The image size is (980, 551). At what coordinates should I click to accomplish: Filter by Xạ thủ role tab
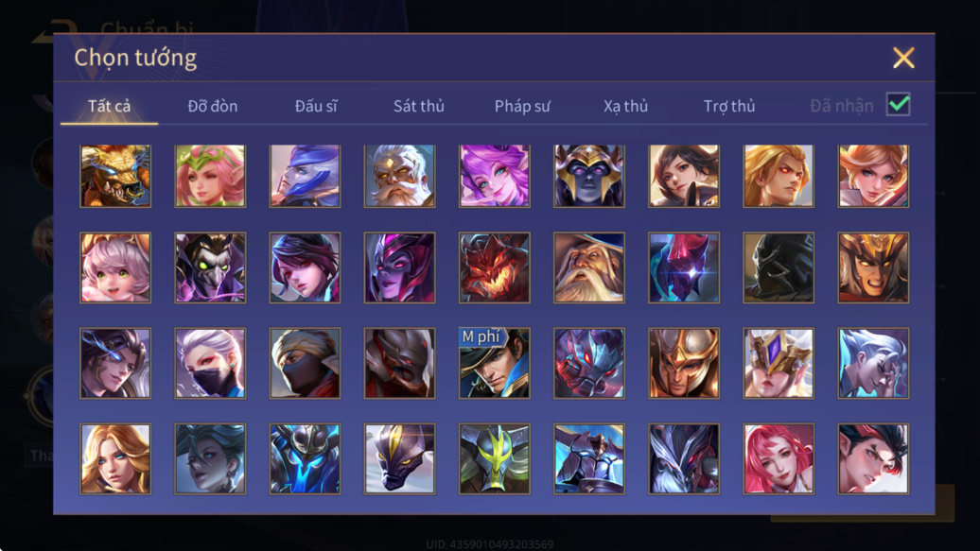click(x=625, y=106)
